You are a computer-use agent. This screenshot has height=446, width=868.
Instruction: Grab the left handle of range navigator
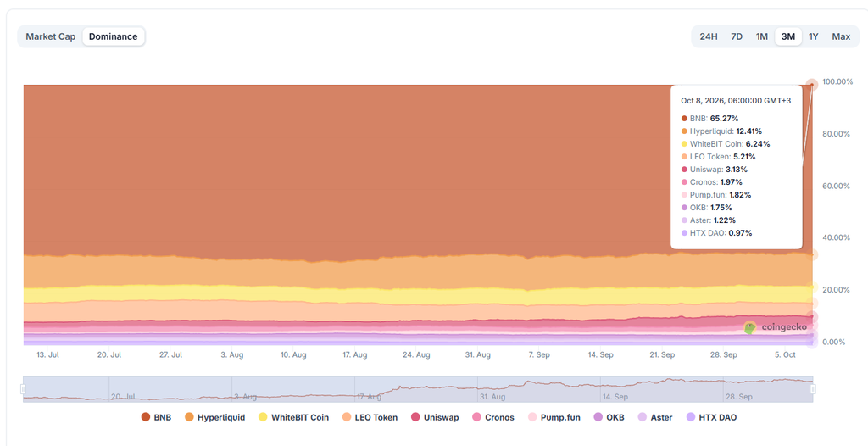pyautogui.click(x=23, y=389)
